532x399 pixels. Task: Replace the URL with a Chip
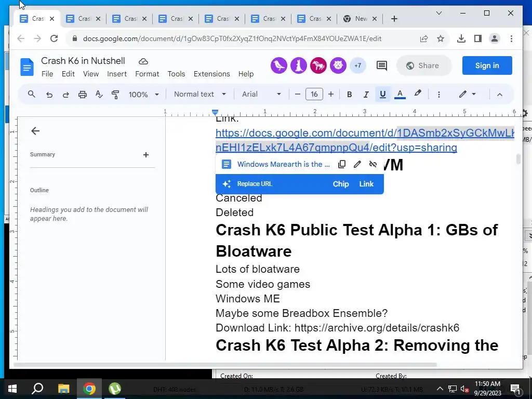(x=341, y=184)
